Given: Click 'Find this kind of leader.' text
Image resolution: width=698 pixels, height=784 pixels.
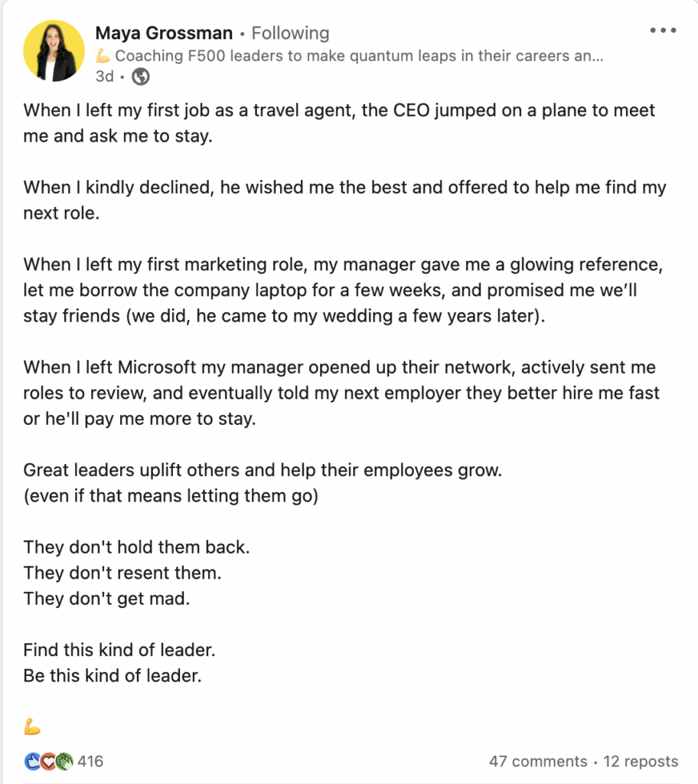Looking at the screenshot, I should click(x=119, y=651).
